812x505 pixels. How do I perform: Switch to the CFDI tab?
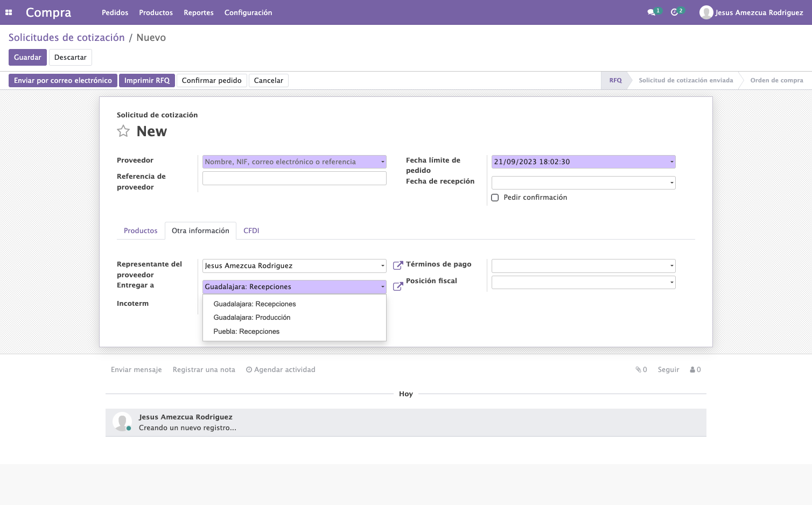pos(251,230)
